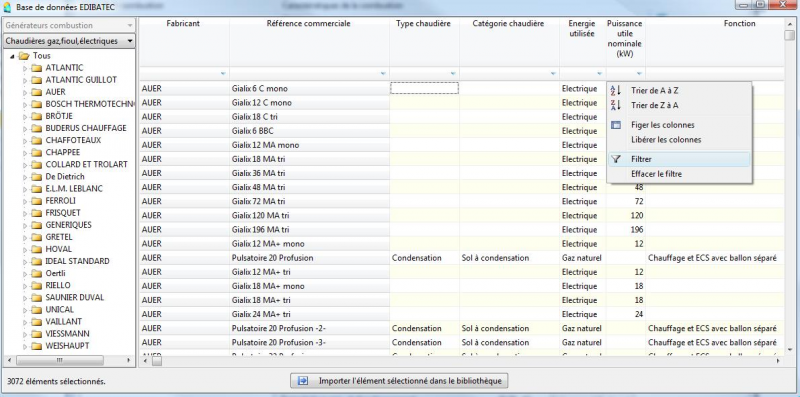Click the WEISHAUPT folder icon
This screenshot has height=397, width=800.
(x=36, y=345)
